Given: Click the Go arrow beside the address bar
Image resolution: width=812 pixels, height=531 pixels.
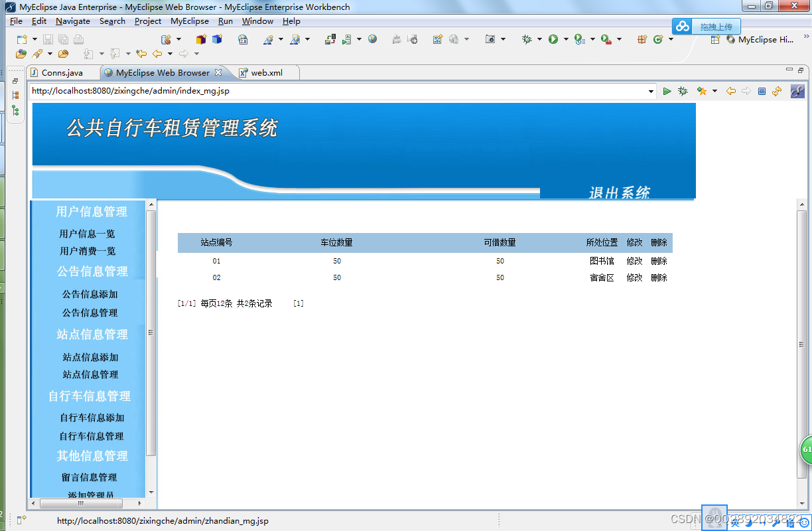Looking at the screenshot, I should (x=667, y=91).
